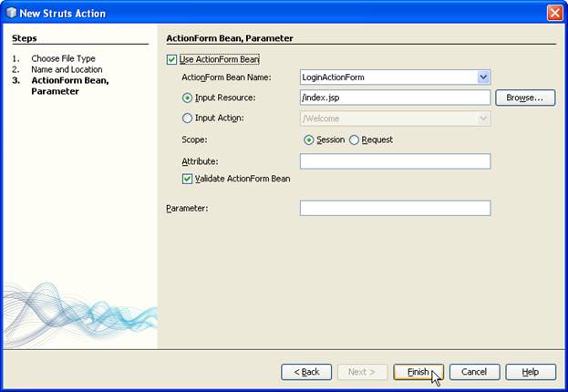
Task: Click the Browse... button
Action: 525,98
